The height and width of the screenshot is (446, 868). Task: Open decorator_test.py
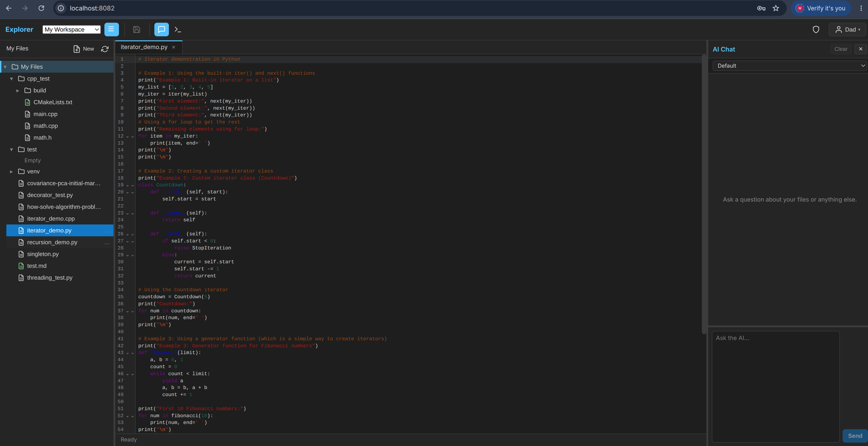[x=50, y=195]
